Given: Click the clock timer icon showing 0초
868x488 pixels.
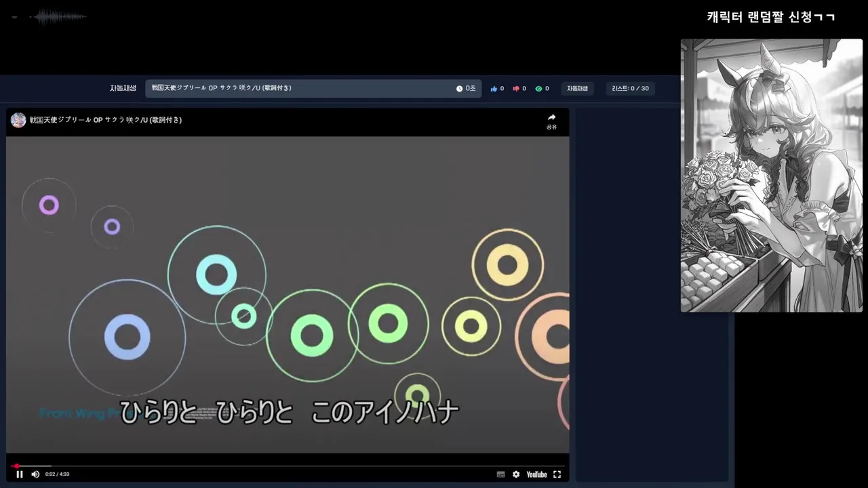Looking at the screenshot, I should pos(459,89).
